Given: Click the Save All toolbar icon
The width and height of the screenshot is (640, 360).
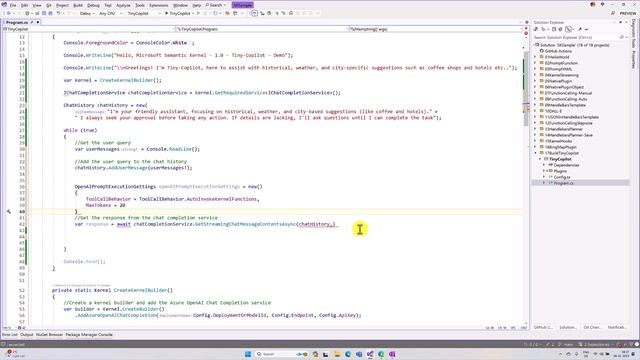Looking at the screenshot, I should click(x=50, y=13).
